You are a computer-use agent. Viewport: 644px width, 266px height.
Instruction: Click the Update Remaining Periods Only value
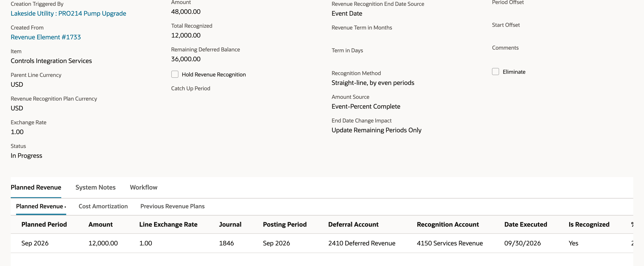[377, 130]
